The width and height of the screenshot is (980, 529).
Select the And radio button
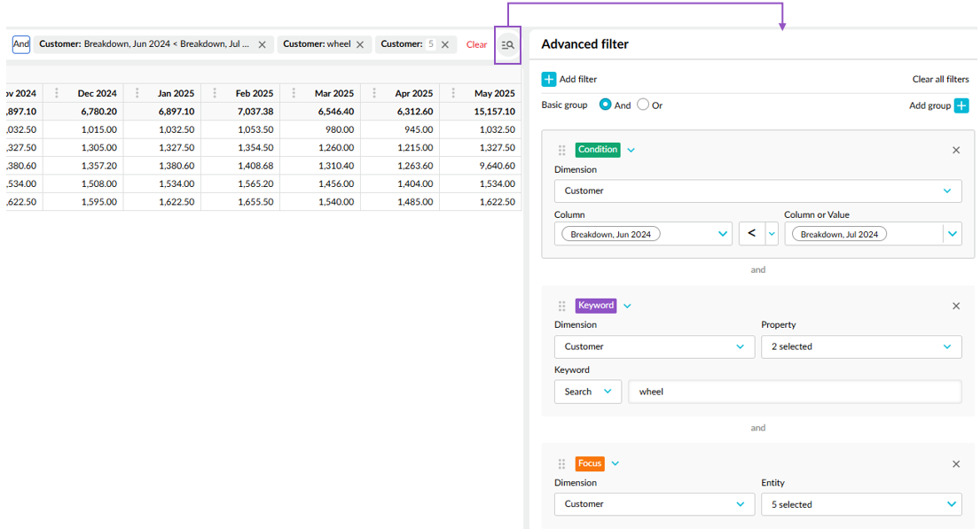tap(606, 105)
